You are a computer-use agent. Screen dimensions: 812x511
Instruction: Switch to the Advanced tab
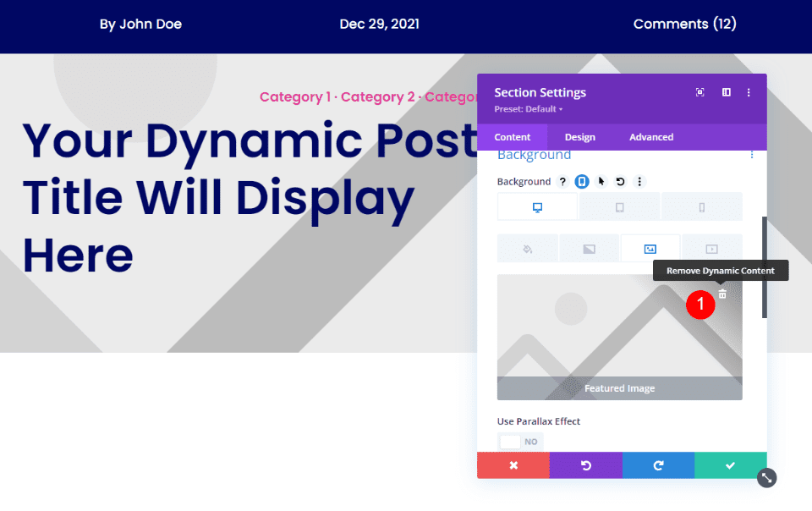point(651,136)
